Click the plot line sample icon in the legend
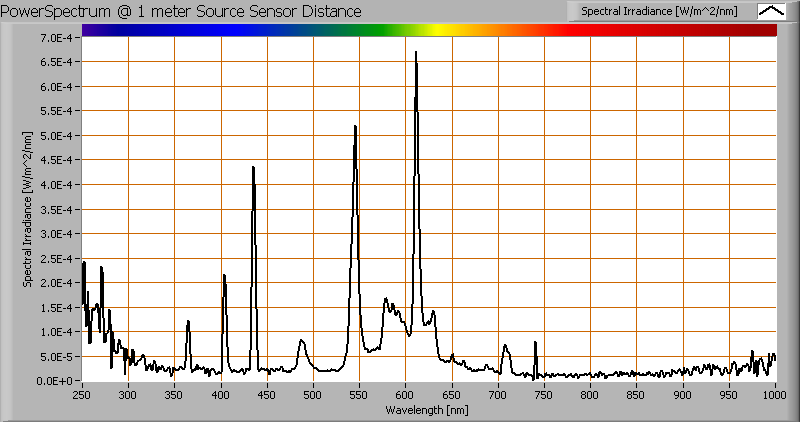The image size is (800, 422). tap(772, 11)
